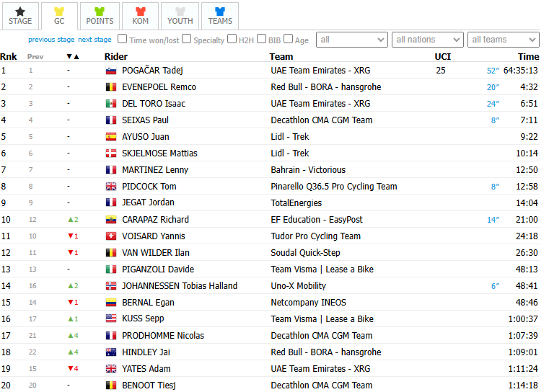Screen dimensions: 549x392
Task: Click the star icon on the STAGE tab
Action: 20,12
